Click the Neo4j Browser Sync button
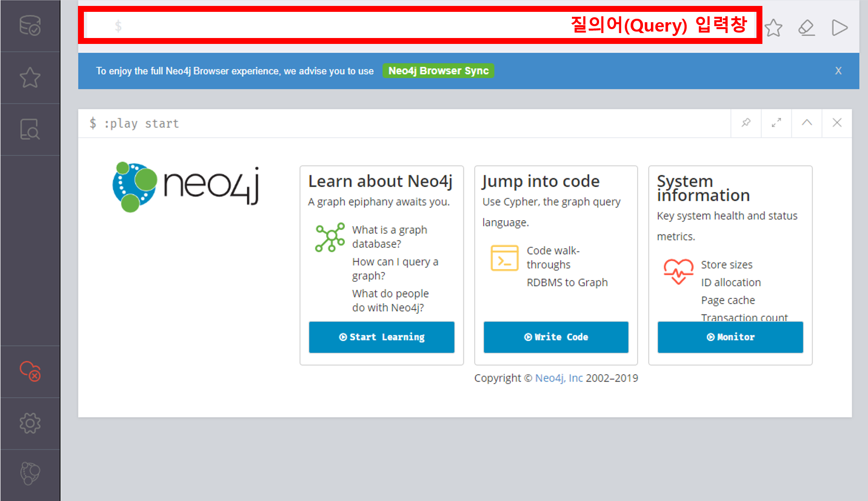 [x=438, y=71]
